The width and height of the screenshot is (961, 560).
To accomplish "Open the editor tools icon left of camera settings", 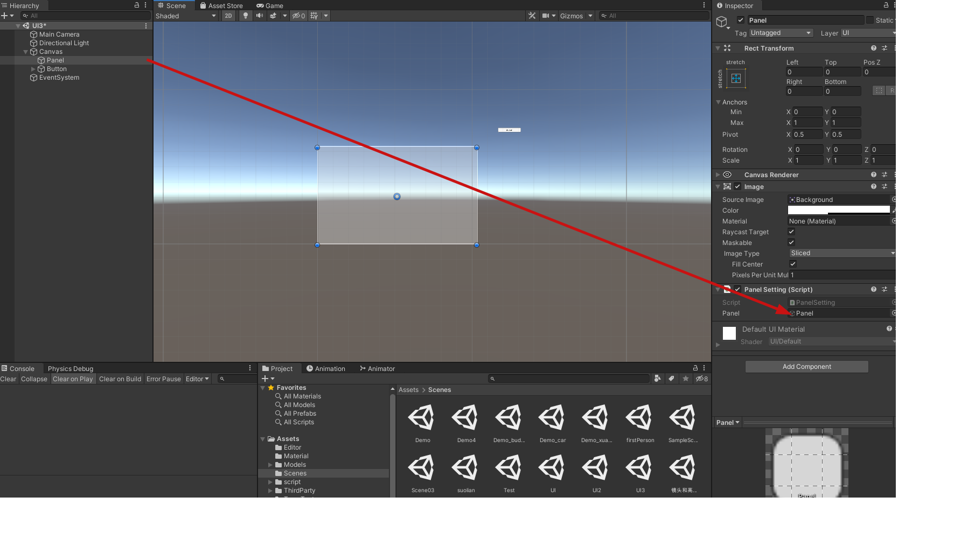I will point(532,16).
